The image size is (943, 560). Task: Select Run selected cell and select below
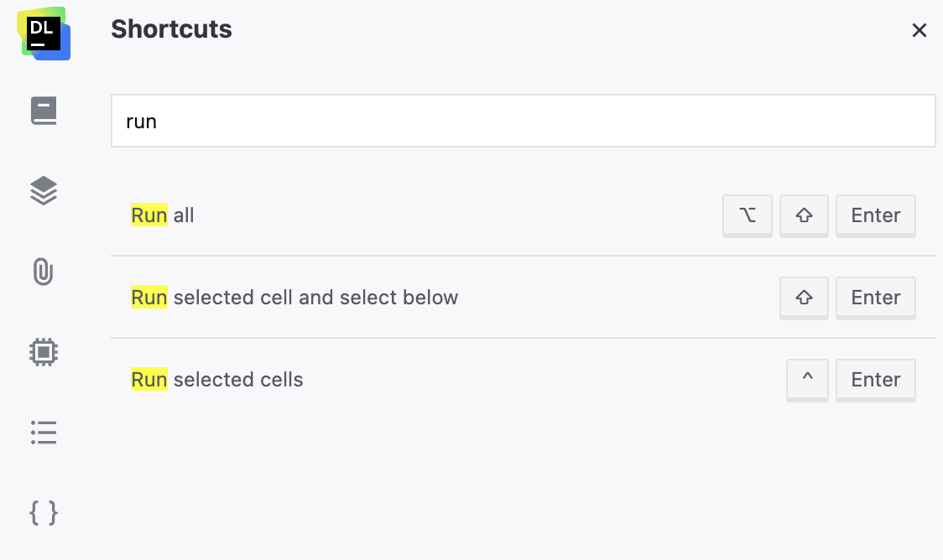294,298
